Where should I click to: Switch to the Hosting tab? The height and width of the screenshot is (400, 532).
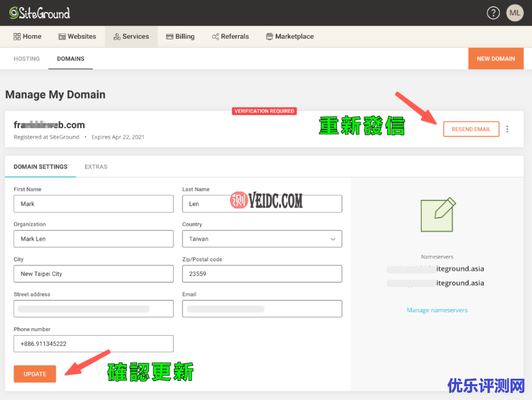click(27, 59)
